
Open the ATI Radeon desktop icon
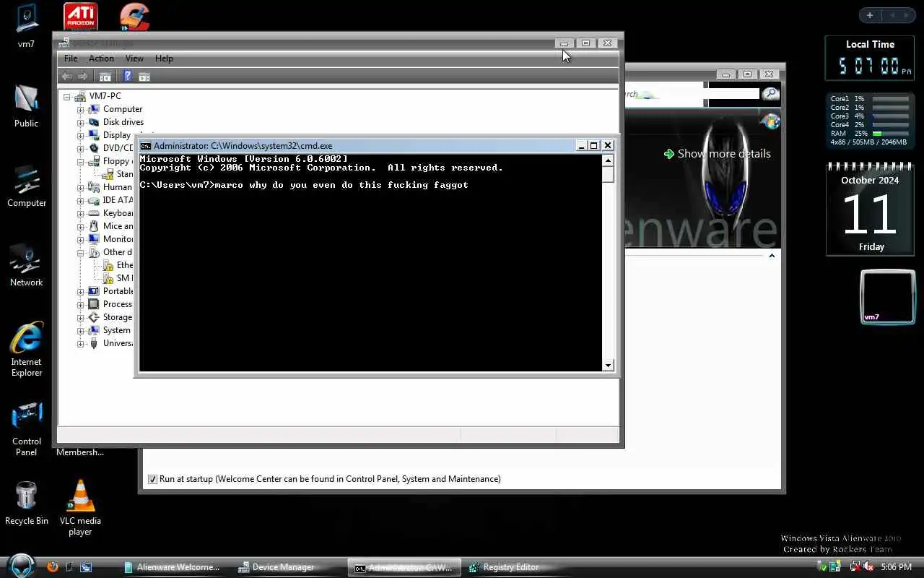tap(81, 16)
